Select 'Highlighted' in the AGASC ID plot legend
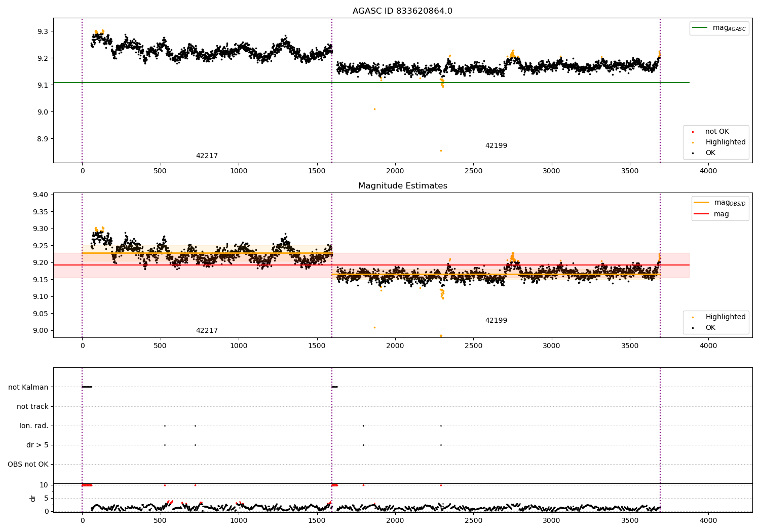 [725, 142]
